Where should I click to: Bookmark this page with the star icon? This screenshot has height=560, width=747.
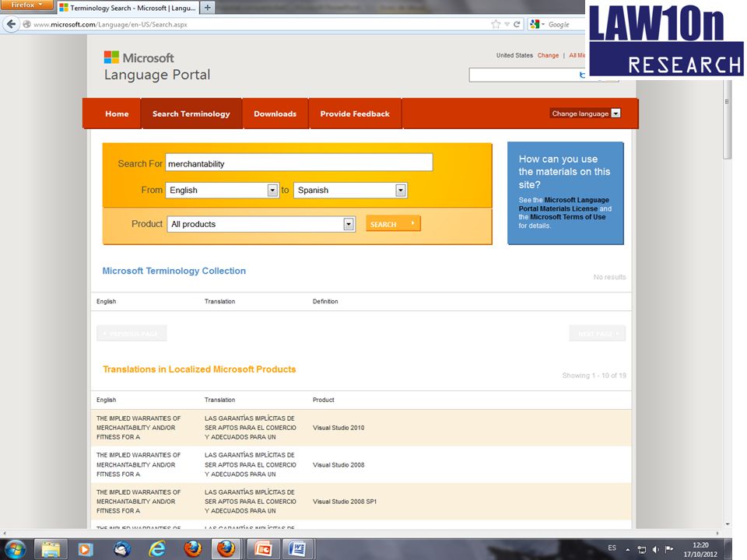pos(496,24)
